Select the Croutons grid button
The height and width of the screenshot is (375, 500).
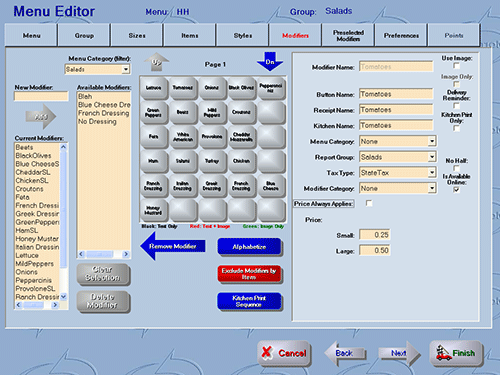[x=241, y=113]
